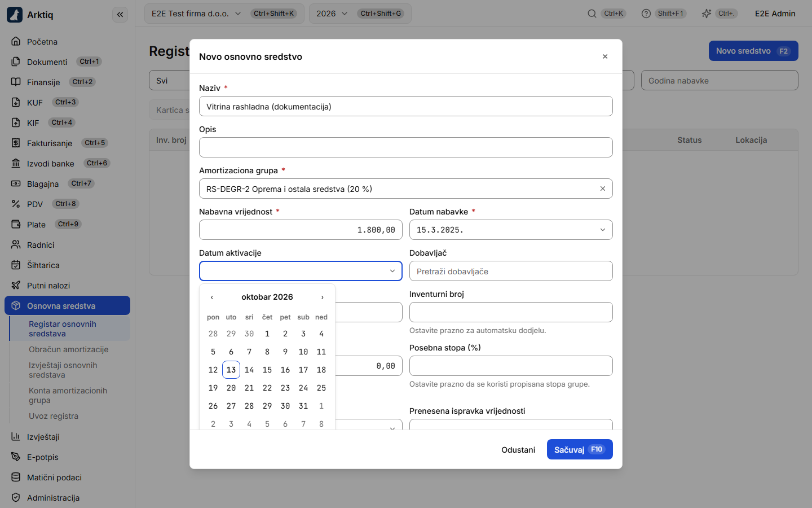Go to next month in calendar
The width and height of the screenshot is (812, 508).
[323, 297]
